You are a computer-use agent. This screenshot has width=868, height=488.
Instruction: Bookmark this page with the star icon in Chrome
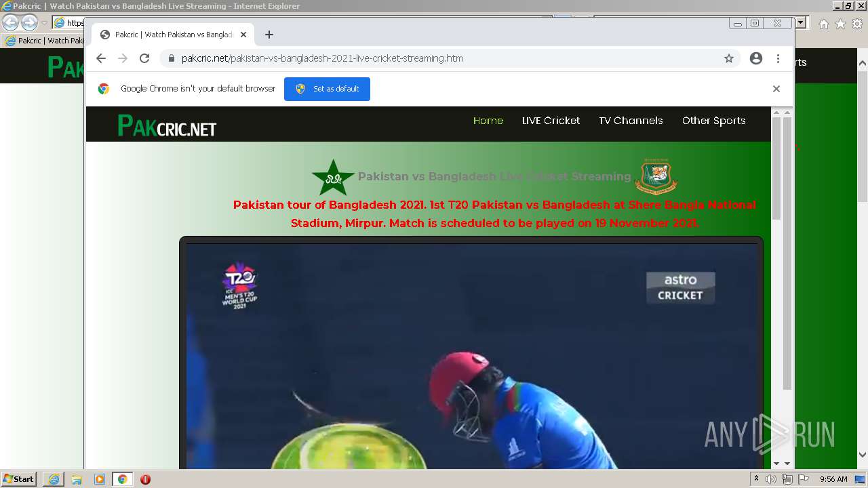coord(729,58)
